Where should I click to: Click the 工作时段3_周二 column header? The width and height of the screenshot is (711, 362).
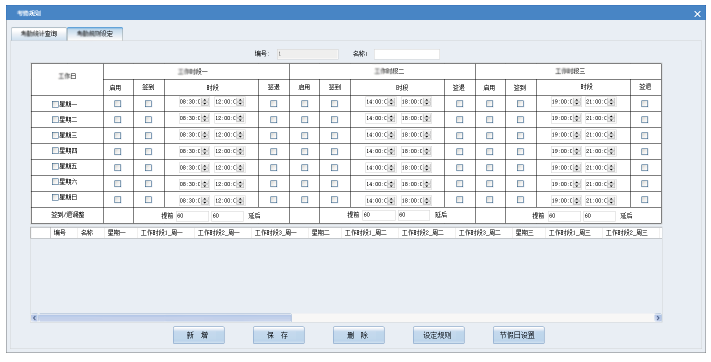tap(484, 233)
